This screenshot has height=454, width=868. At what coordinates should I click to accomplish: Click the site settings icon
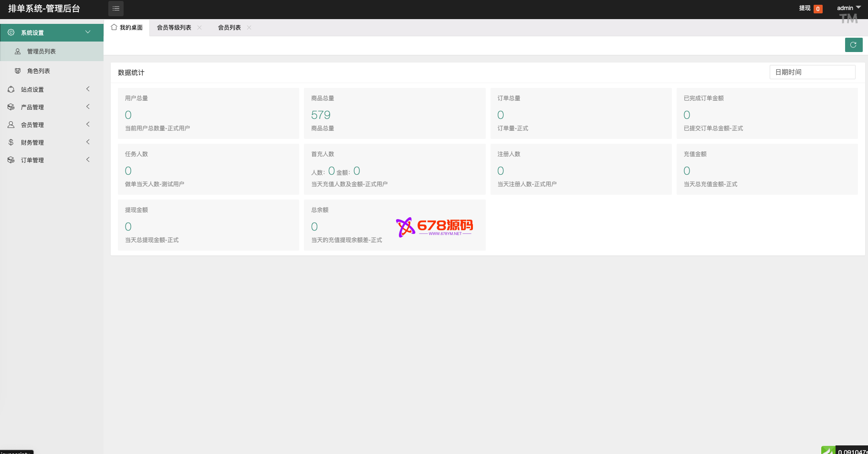pos(11,90)
